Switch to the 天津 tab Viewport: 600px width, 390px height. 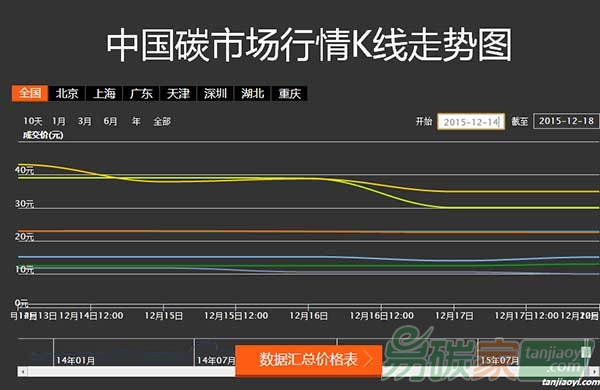coord(178,93)
